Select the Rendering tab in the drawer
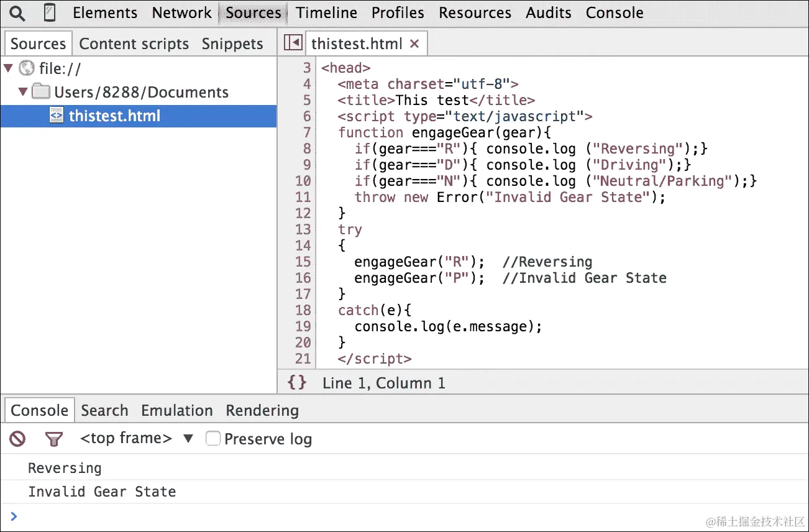This screenshot has width=809, height=532. [262, 410]
